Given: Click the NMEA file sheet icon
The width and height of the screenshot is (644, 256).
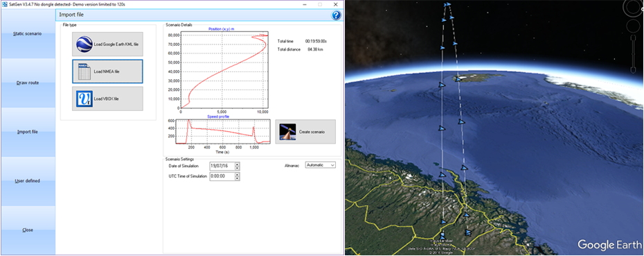Looking at the screenshot, I should click(84, 71).
